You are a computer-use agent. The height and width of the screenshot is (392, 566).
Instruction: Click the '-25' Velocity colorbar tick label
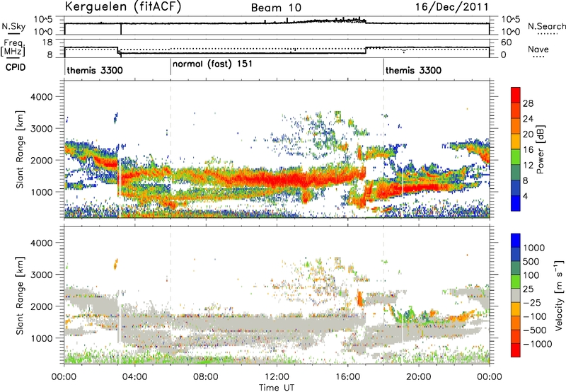click(x=532, y=302)
